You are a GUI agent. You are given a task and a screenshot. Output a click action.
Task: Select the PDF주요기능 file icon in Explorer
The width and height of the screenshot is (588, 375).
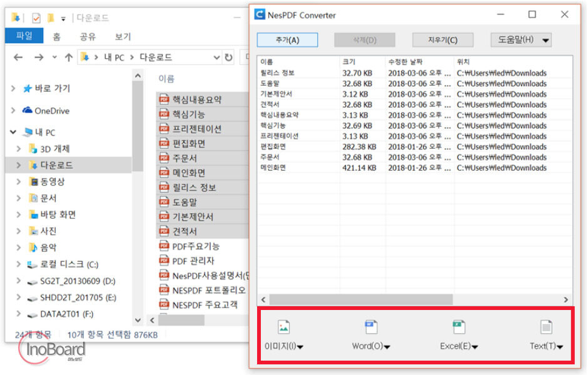[164, 246]
